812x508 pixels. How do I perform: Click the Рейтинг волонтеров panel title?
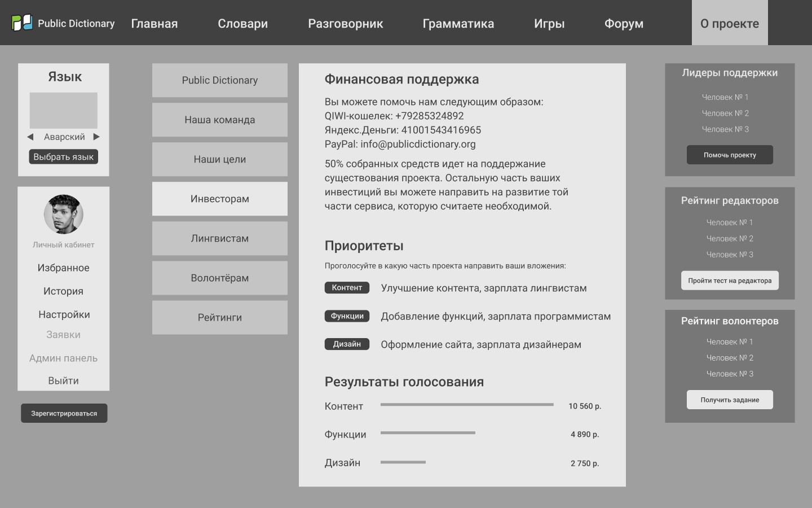click(730, 321)
